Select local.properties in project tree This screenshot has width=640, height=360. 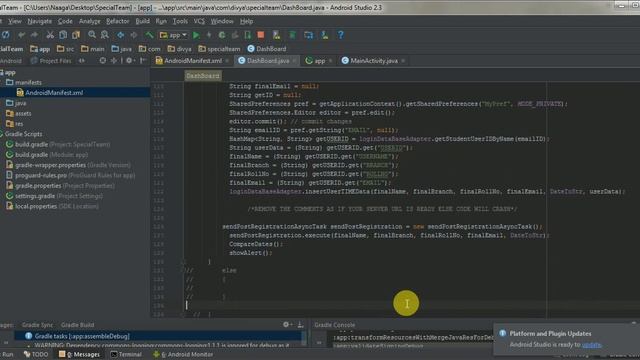click(x=52, y=206)
